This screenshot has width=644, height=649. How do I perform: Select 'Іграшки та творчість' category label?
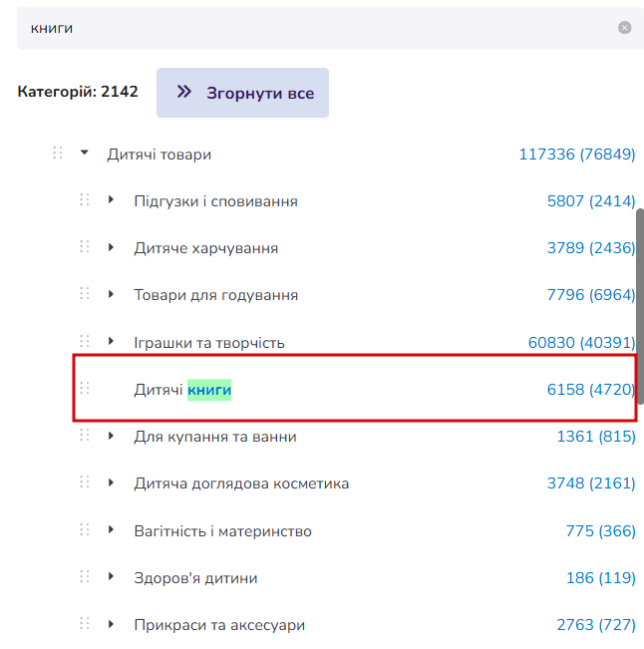(209, 343)
